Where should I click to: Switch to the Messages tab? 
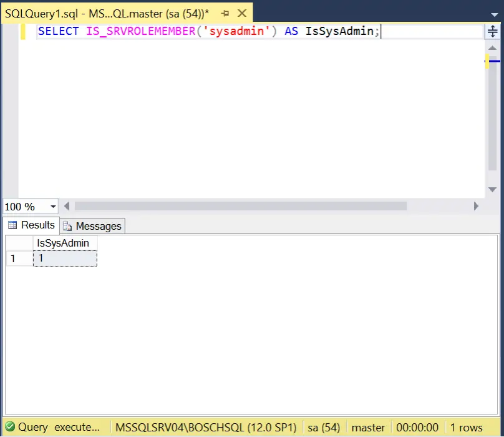click(x=92, y=226)
